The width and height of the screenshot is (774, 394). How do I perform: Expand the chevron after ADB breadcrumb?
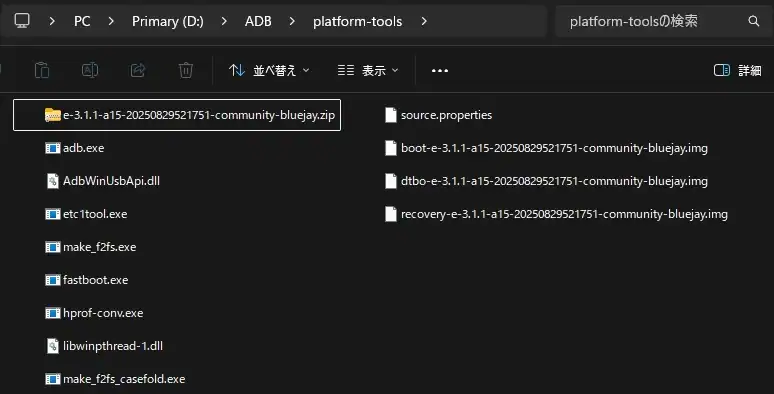click(x=292, y=21)
